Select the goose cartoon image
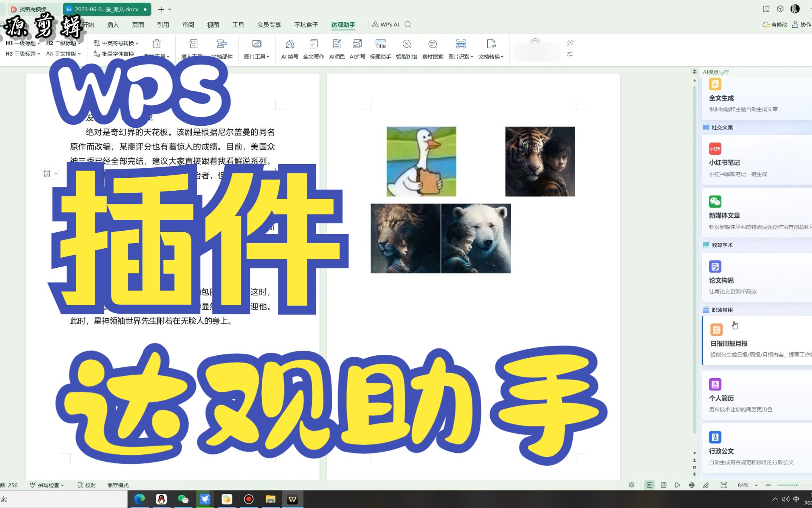 tap(421, 161)
